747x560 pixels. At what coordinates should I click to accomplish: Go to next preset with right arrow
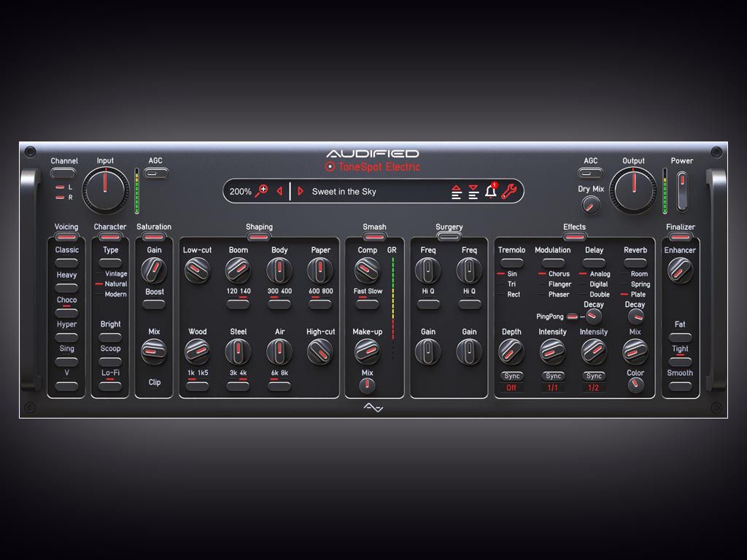pyautogui.click(x=300, y=191)
